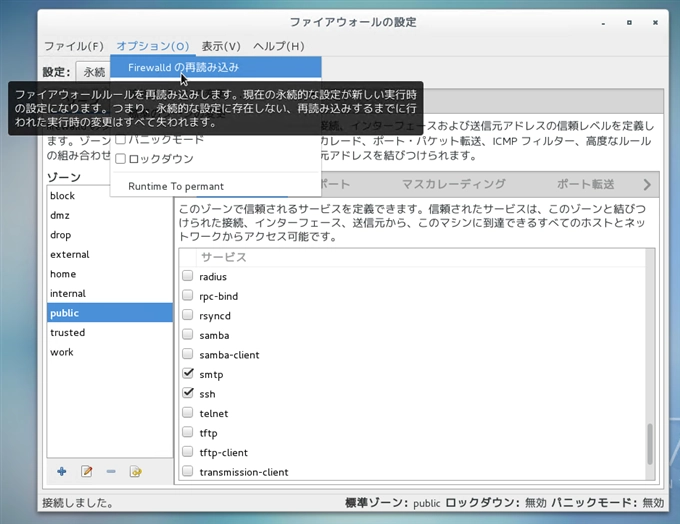Viewport: 680px width, 524px height.
Task: Show more tabs with right chevron
Action: pyautogui.click(x=647, y=185)
